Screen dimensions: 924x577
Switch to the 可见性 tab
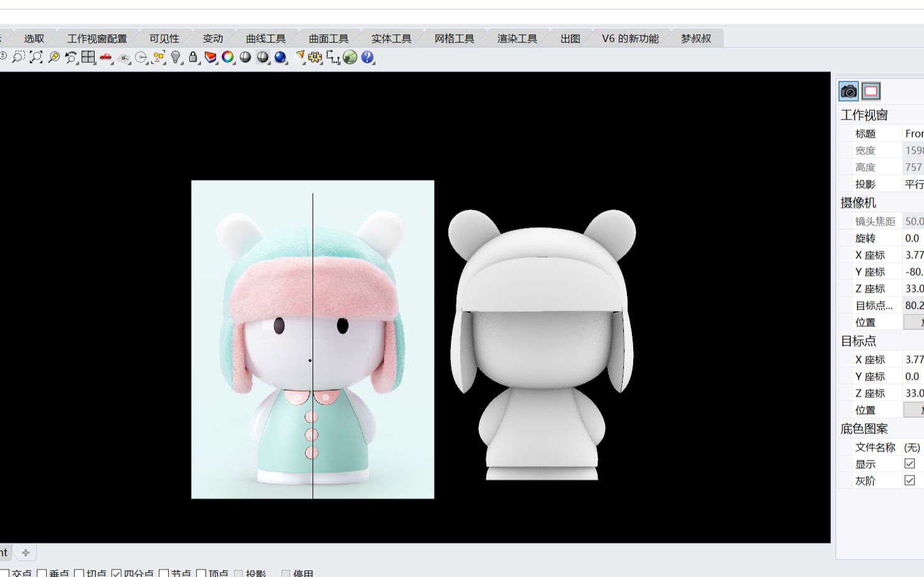(164, 39)
